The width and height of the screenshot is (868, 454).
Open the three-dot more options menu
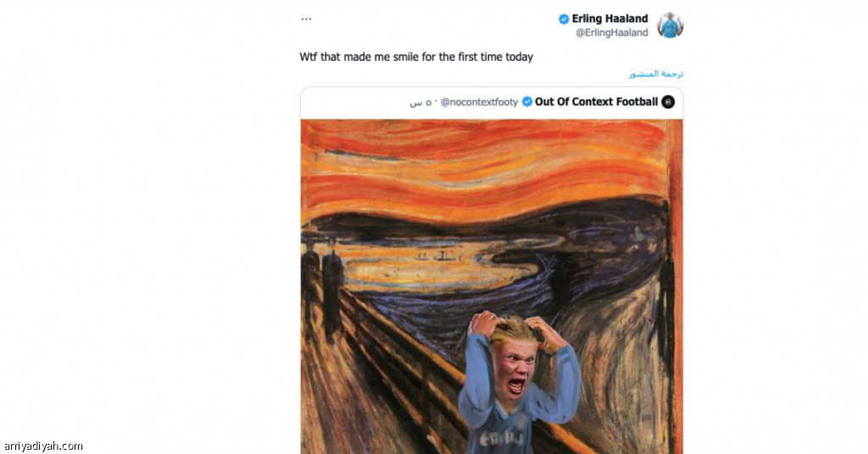306,19
